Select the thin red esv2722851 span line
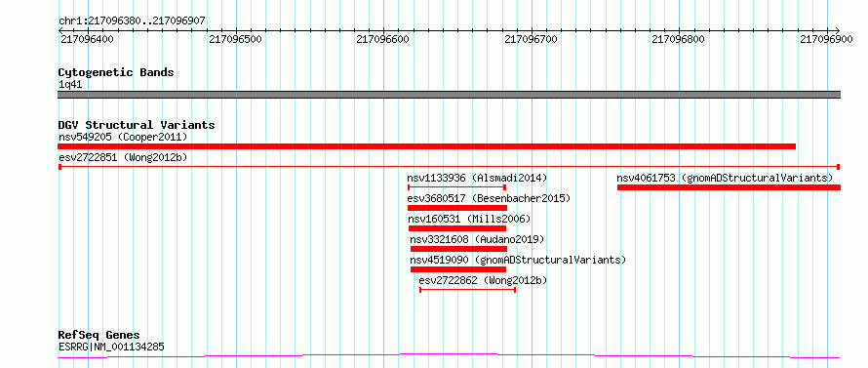Image resolution: width=868 pixels, height=368 pixels. point(450,167)
